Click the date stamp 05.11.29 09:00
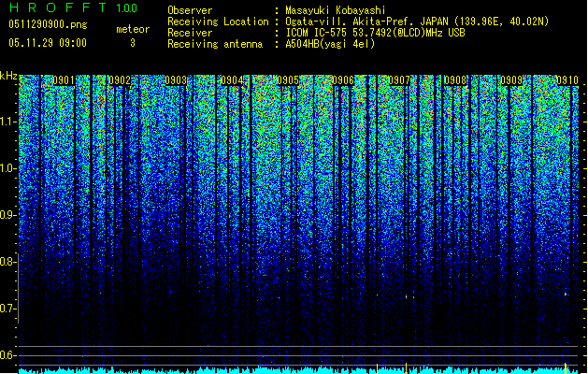Viewport: 588px width, 374px height. click(x=48, y=43)
